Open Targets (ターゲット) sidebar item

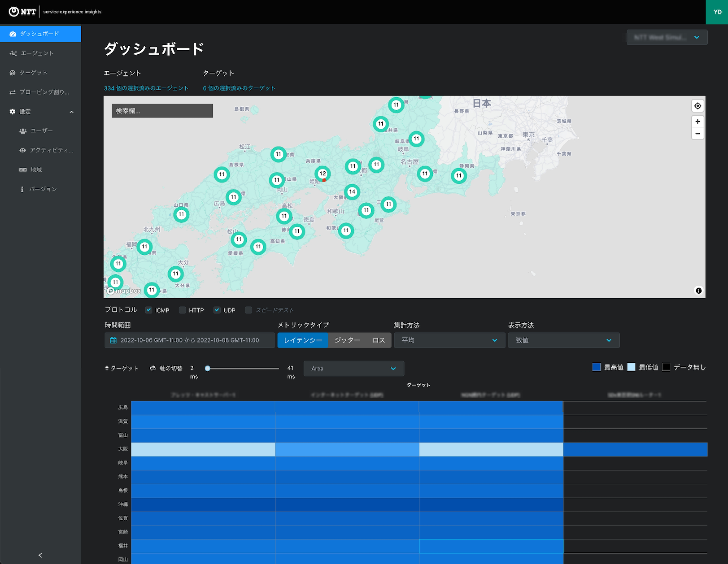(x=40, y=73)
